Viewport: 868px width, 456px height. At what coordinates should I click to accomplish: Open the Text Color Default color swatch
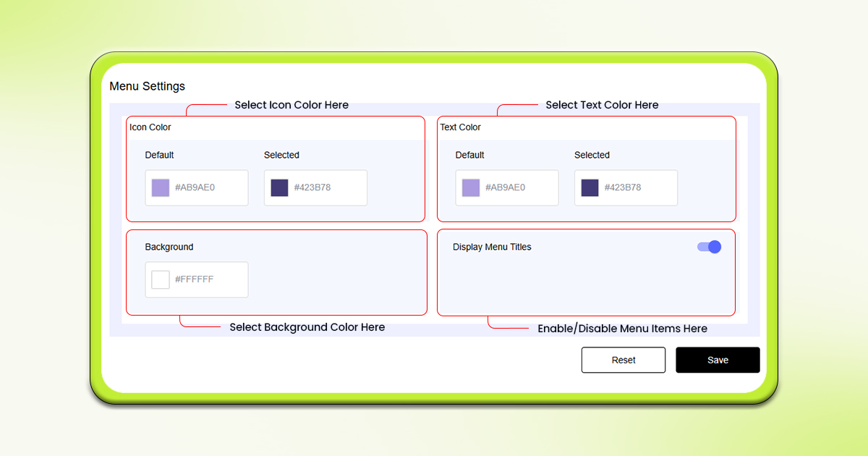coord(469,187)
